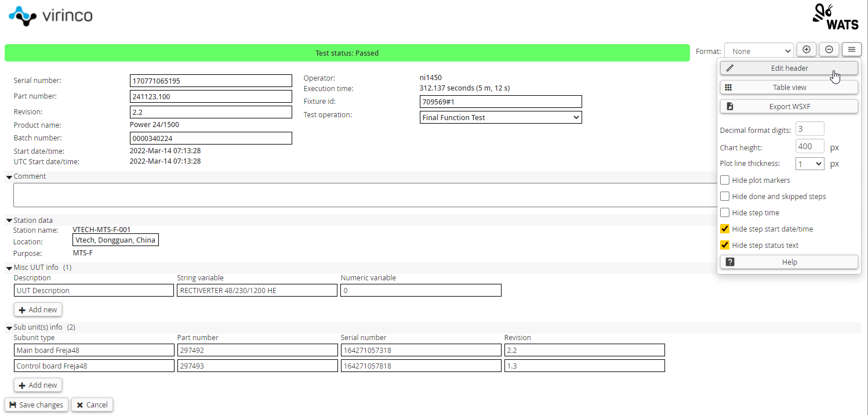This screenshot has width=868, height=415.
Task: Click the Location field
Action: (116, 240)
